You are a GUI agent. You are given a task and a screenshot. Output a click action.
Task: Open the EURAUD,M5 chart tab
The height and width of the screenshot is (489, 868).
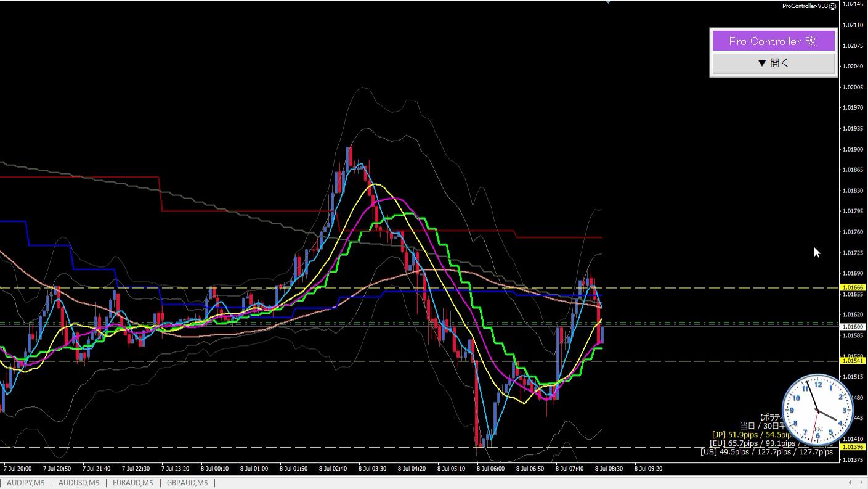coord(133,483)
